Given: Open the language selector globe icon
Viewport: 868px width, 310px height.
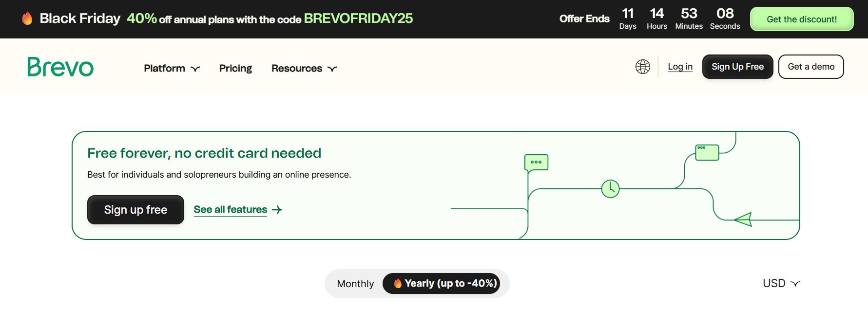Looking at the screenshot, I should (642, 66).
